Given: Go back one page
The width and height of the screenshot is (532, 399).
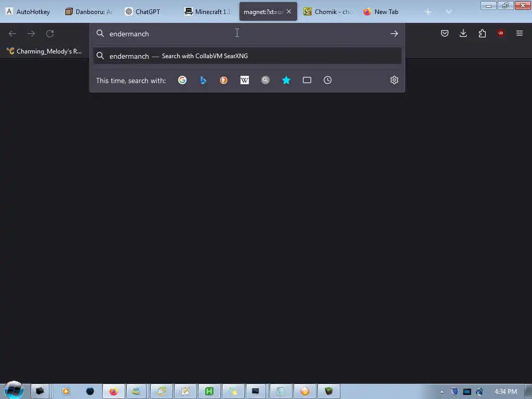Looking at the screenshot, I should (12, 34).
